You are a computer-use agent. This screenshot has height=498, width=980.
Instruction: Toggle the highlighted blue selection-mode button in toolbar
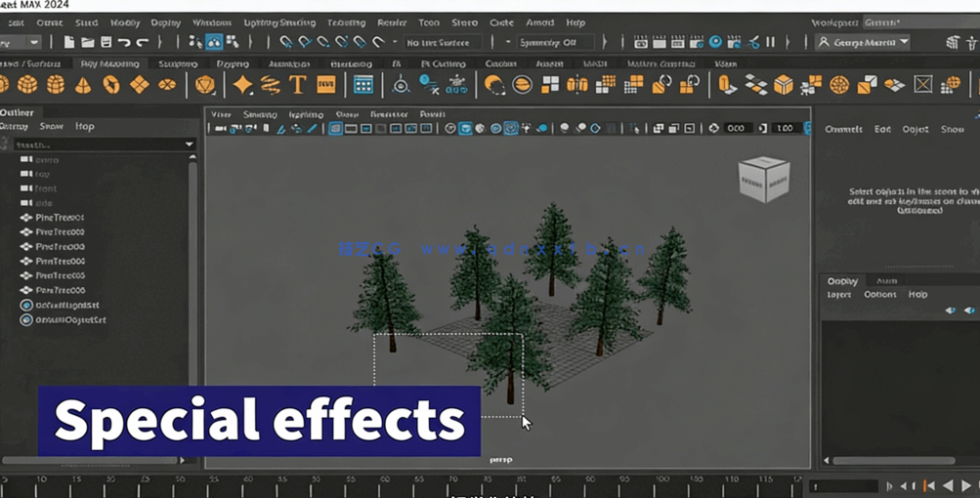(x=214, y=42)
